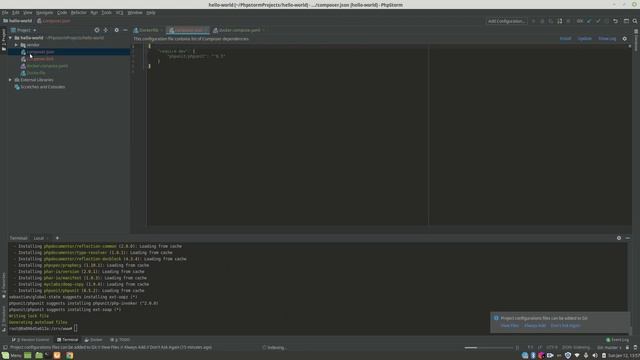Open the Refactor menu

pyautogui.click(x=78, y=13)
